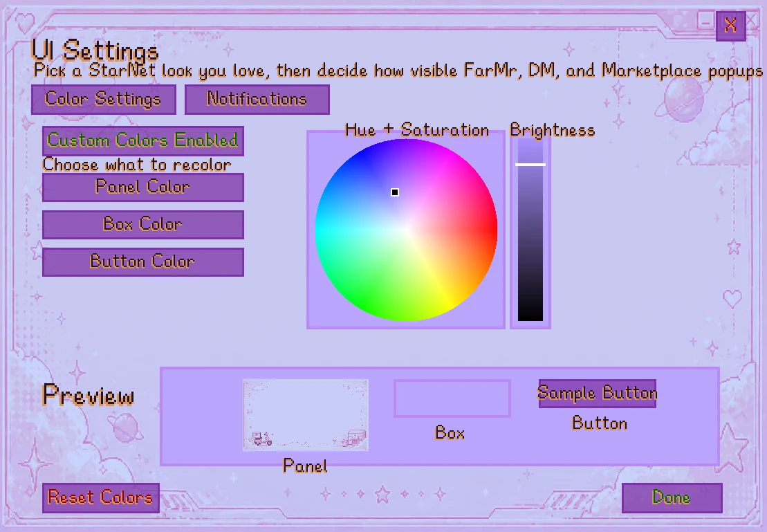Screen dimensions: 767x532
Task: Switch to the Color Settings tab
Action: tap(103, 100)
